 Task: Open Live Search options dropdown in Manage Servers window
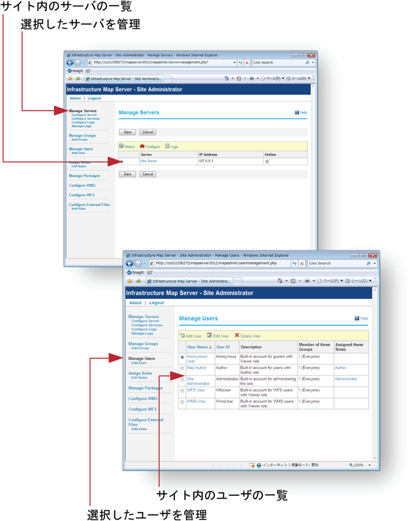(x=313, y=62)
